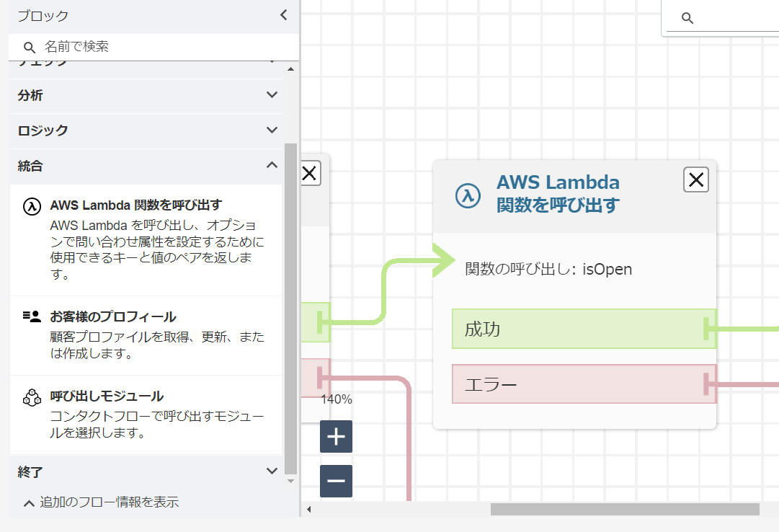This screenshot has height=532, width=779.
Task: Delete the AWS Lambda block with its X
Action: 696,179
